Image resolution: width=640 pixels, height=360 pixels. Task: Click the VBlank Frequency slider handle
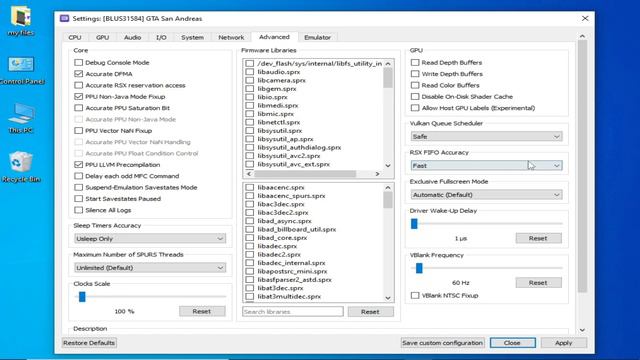(x=419, y=268)
